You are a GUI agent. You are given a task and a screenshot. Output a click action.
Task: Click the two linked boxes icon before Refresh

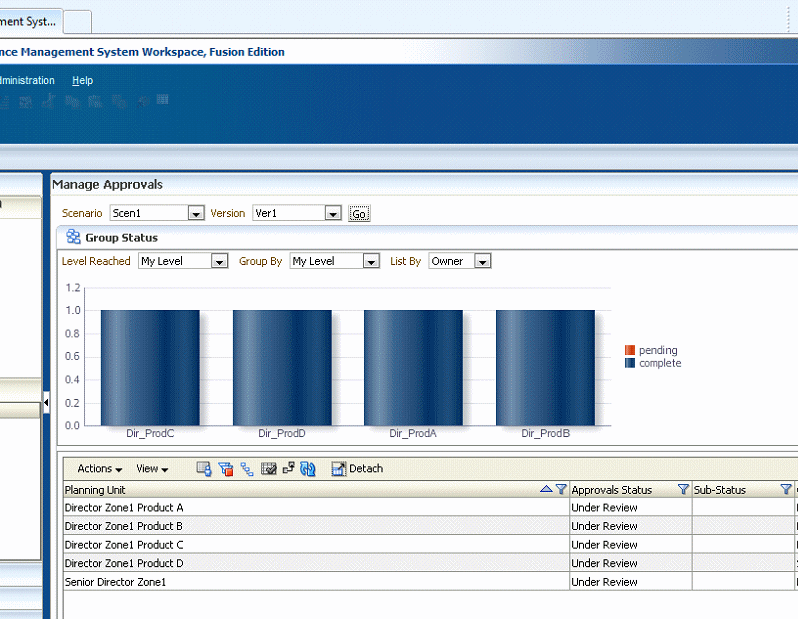[x=288, y=468]
